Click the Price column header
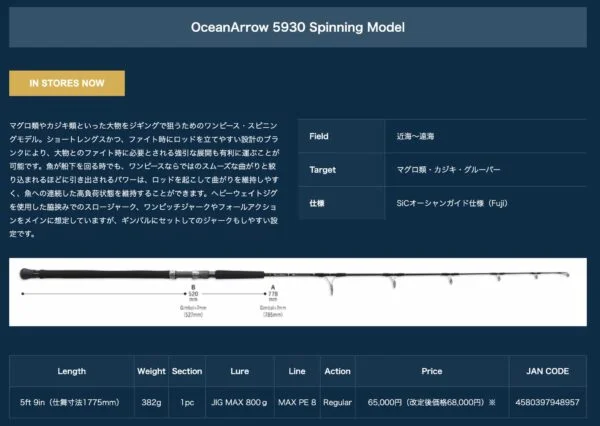Image resolution: width=600 pixels, height=426 pixels. [x=432, y=371]
